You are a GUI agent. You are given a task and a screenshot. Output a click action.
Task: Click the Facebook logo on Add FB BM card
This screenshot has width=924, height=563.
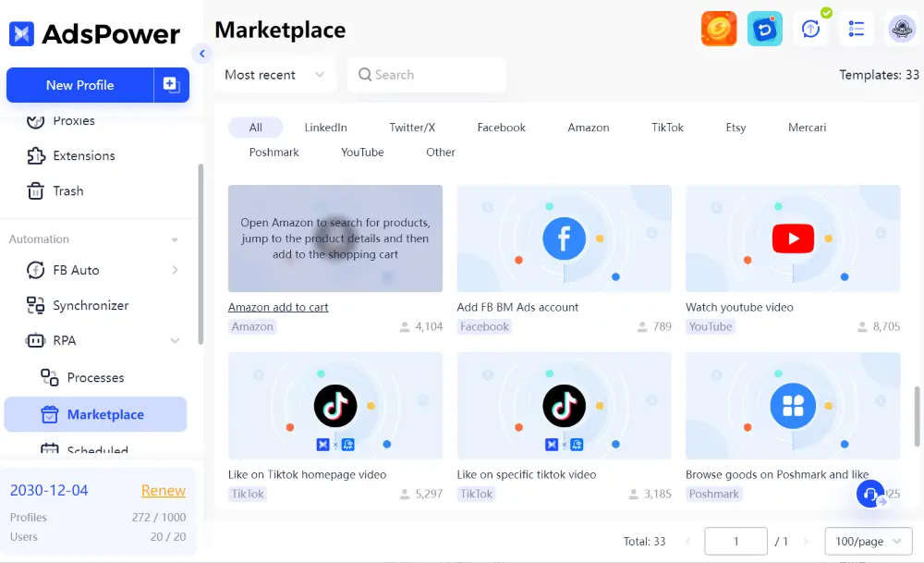click(x=564, y=239)
